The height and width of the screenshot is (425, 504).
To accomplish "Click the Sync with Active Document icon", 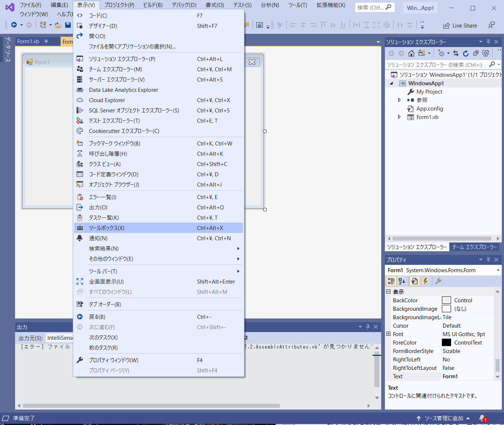I will coord(456,53).
